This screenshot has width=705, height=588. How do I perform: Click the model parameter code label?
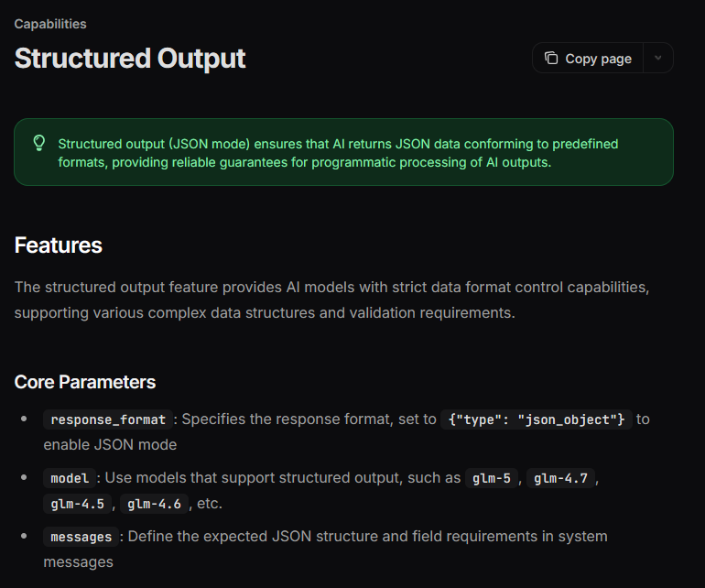[x=70, y=478]
